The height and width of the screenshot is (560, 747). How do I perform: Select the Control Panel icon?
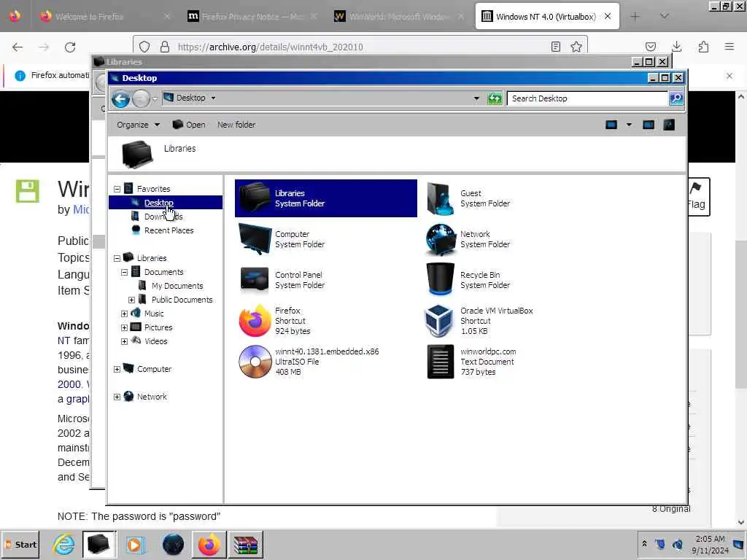pyautogui.click(x=255, y=279)
